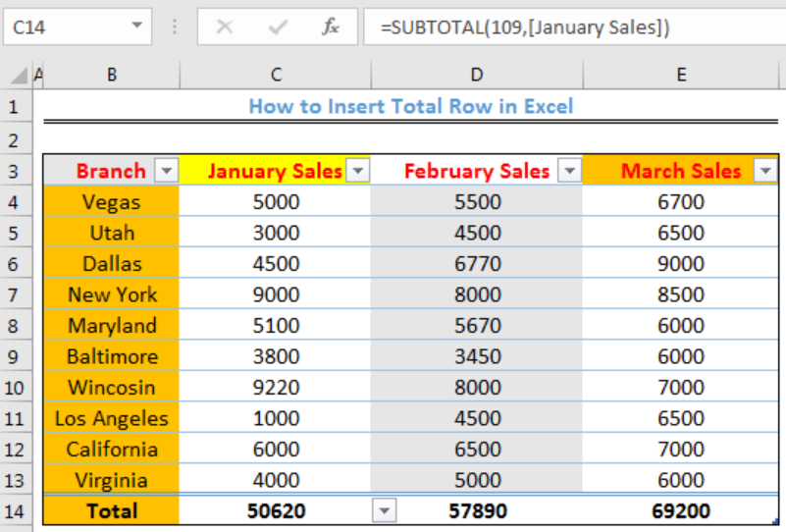Select the February total cell 57890

(477, 511)
